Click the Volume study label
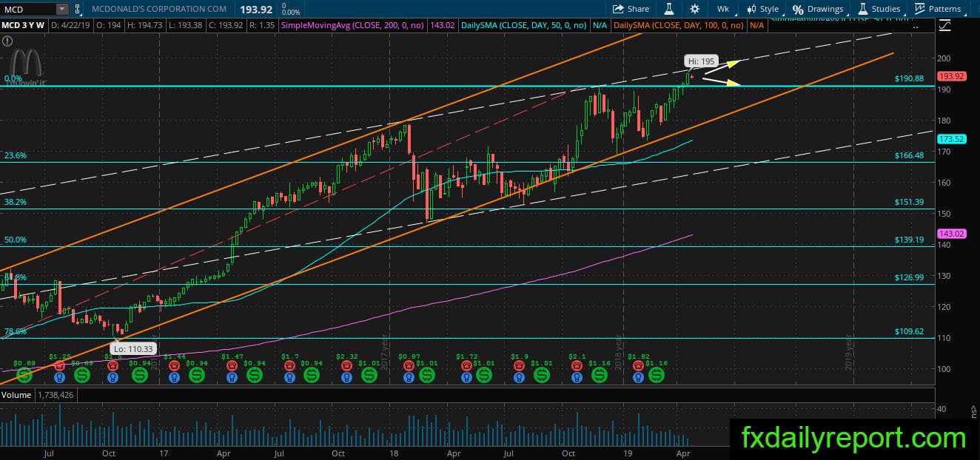980x460 pixels. click(16, 396)
